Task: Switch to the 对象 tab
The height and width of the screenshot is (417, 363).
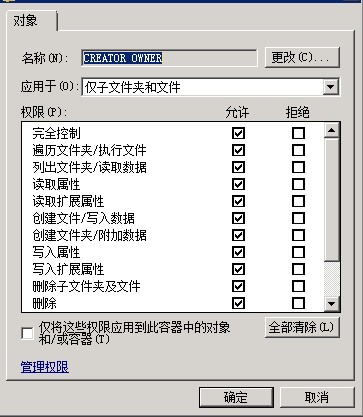Action: (32, 22)
